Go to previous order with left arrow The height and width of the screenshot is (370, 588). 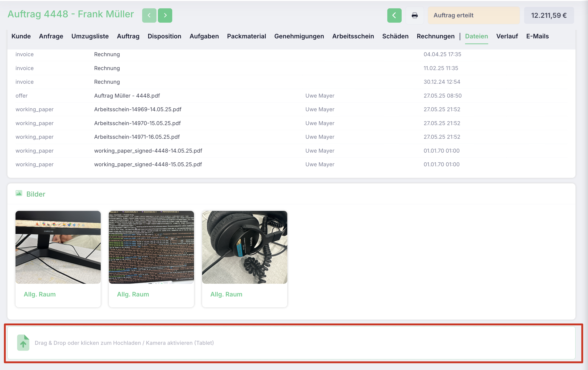click(149, 15)
